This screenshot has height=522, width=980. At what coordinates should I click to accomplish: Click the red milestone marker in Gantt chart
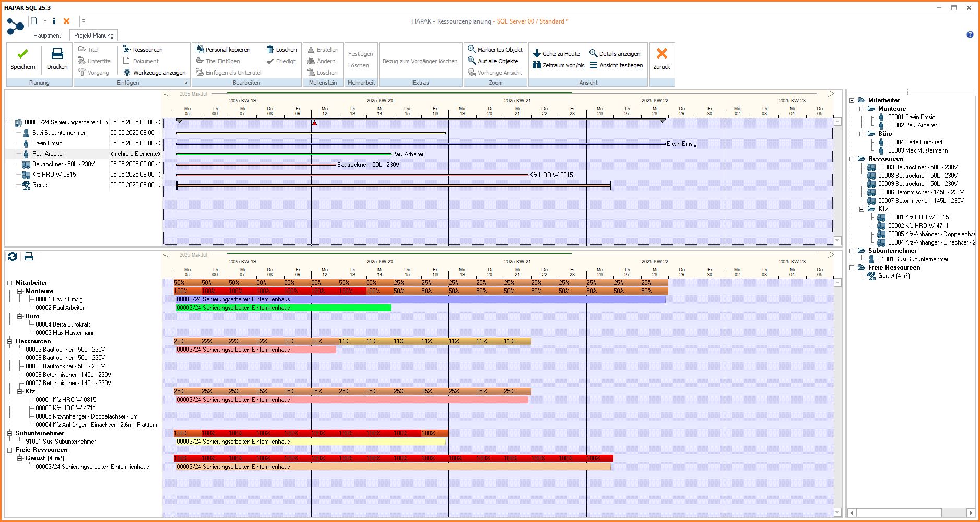tap(314, 123)
